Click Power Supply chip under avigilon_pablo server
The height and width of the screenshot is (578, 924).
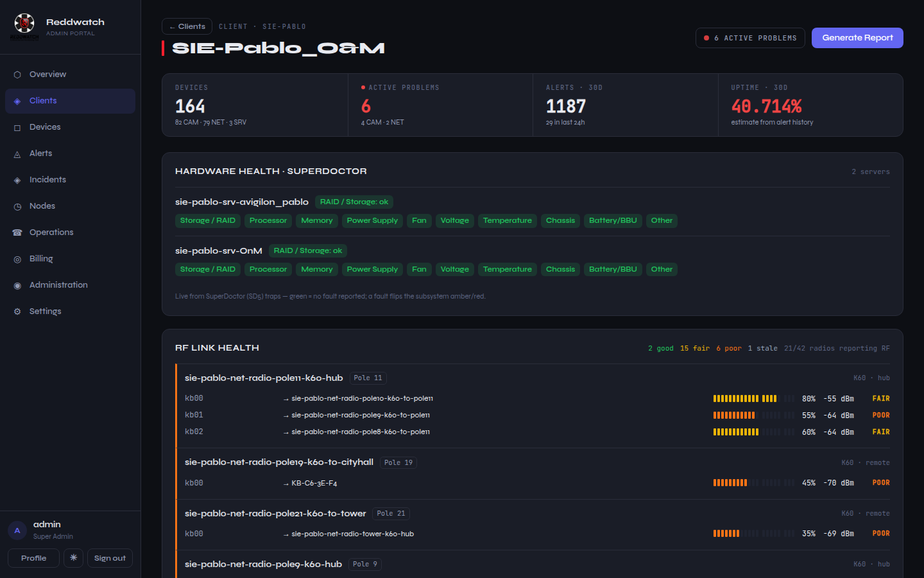click(x=372, y=220)
